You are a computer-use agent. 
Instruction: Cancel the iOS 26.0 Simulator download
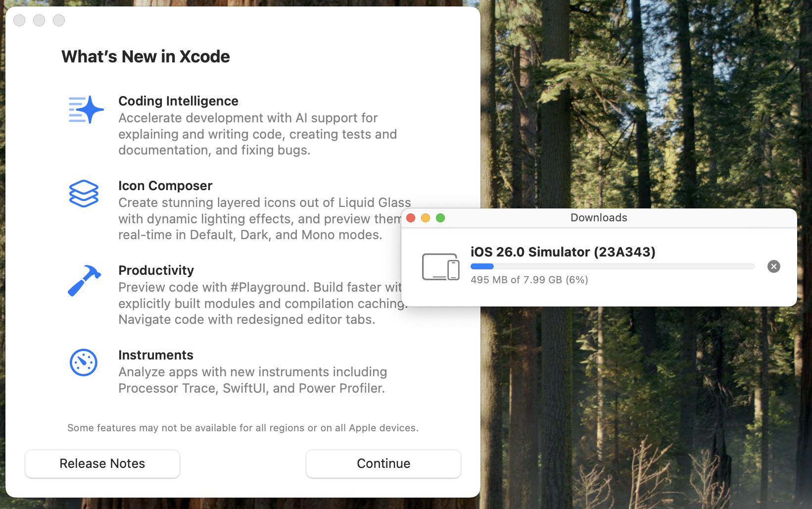coord(773,266)
